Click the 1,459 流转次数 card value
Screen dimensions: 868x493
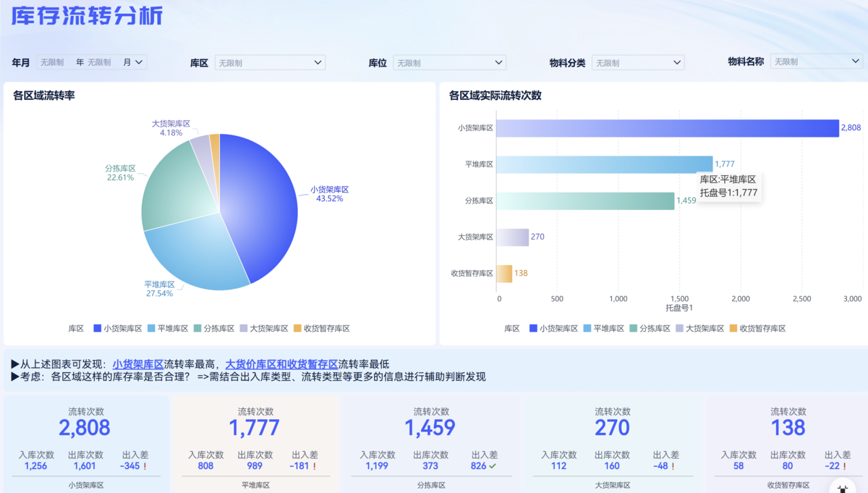tap(430, 428)
